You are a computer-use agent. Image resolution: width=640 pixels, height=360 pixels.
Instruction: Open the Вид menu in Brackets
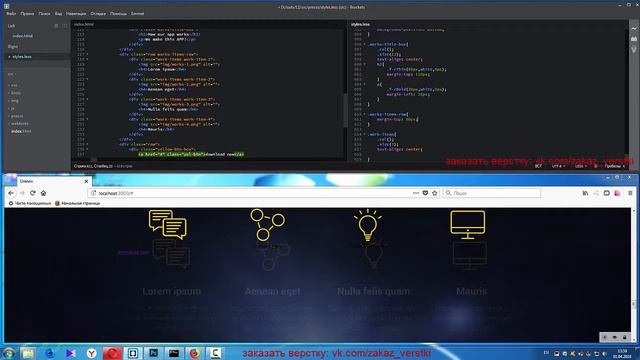(x=58, y=14)
